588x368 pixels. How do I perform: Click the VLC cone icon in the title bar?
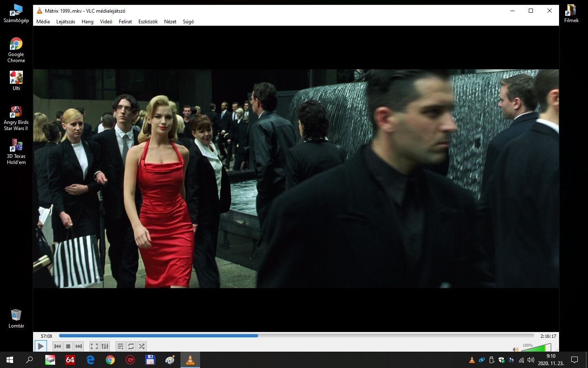click(40, 11)
